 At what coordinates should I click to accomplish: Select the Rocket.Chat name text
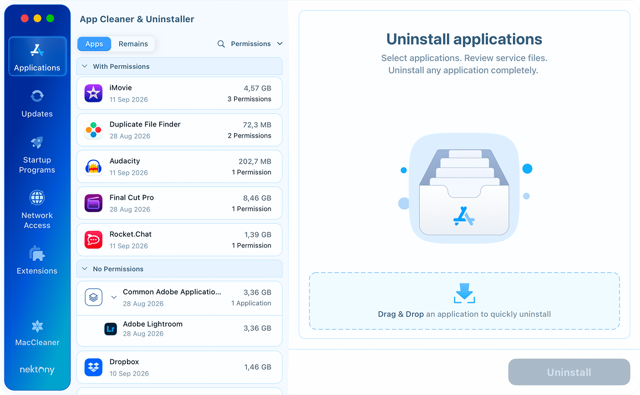(x=130, y=234)
